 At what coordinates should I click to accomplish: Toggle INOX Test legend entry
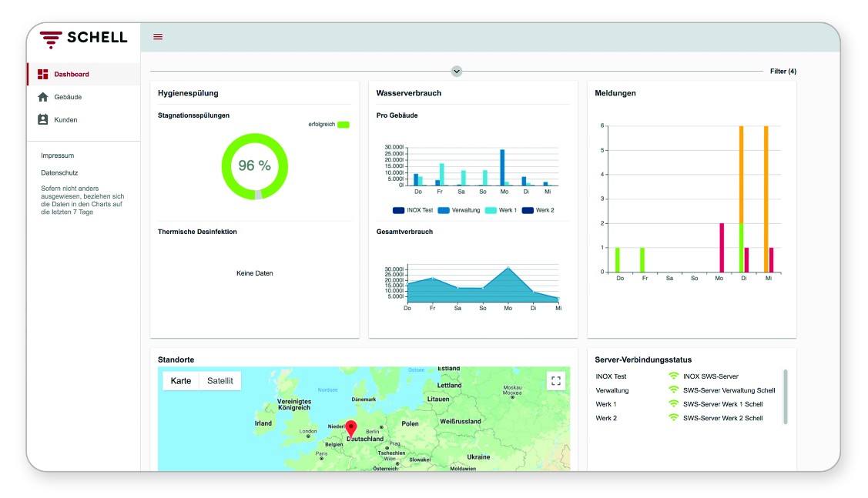point(413,210)
